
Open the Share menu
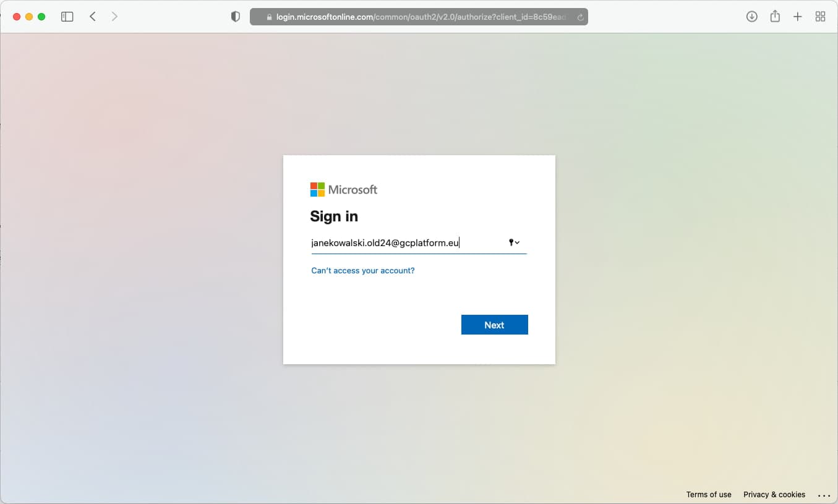tap(775, 16)
